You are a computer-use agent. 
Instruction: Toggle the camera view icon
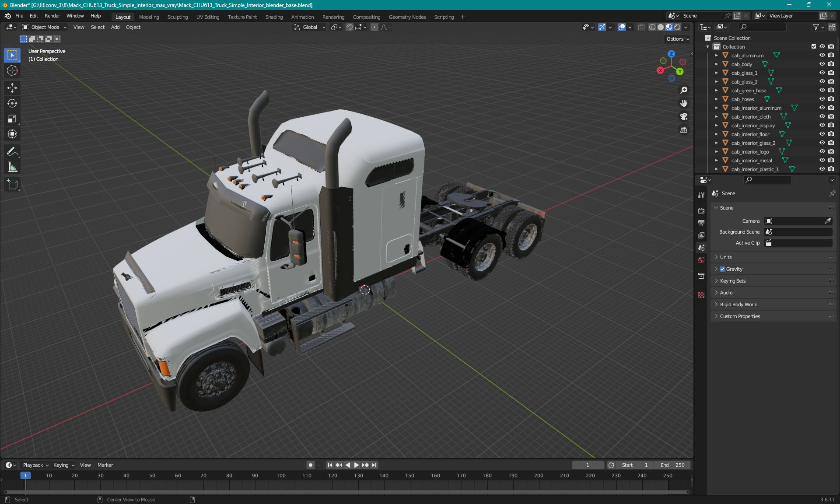pyautogui.click(x=684, y=116)
